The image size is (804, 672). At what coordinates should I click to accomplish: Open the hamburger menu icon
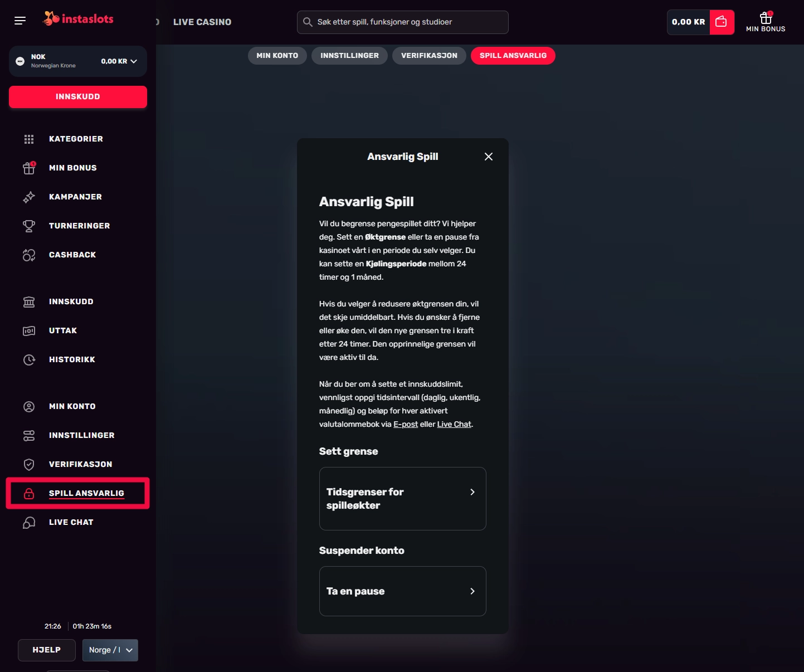[20, 21]
